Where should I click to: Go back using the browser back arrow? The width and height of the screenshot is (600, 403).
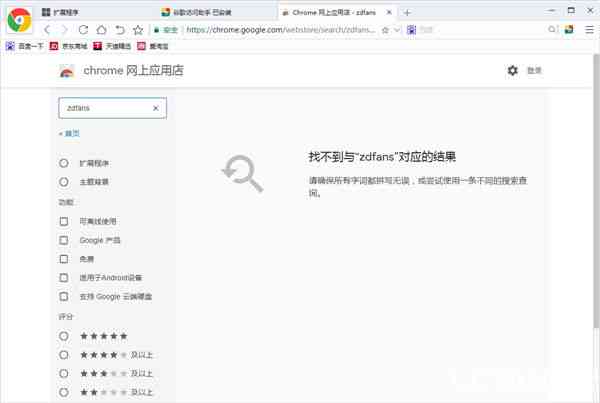[47, 29]
